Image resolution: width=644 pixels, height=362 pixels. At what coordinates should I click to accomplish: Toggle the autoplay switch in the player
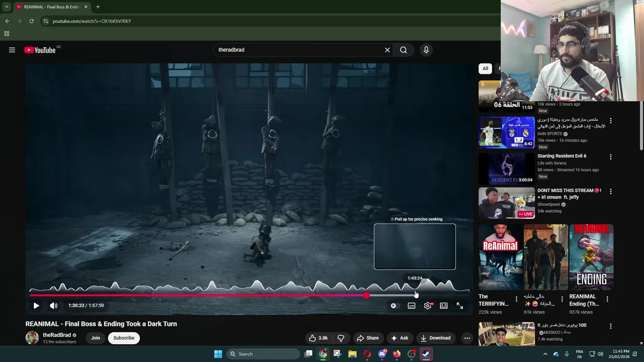(x=393, y=305)
